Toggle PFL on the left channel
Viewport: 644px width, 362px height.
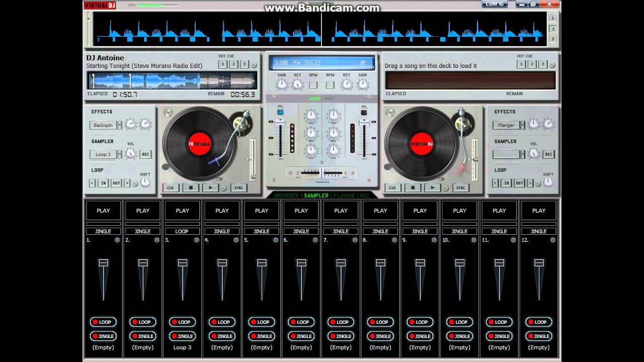coord(280,112)
